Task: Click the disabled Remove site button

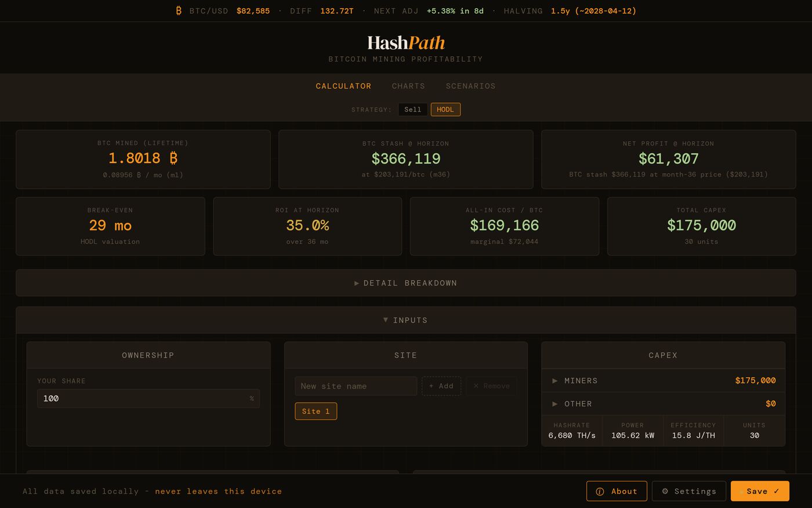Action: [491, 386]
